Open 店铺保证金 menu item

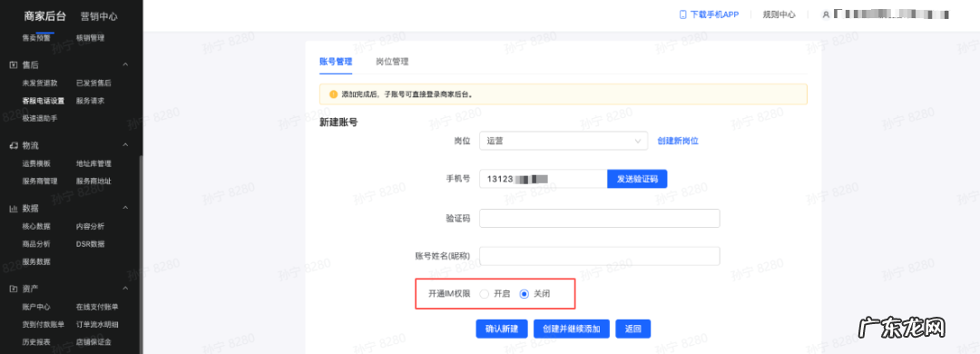93,341
